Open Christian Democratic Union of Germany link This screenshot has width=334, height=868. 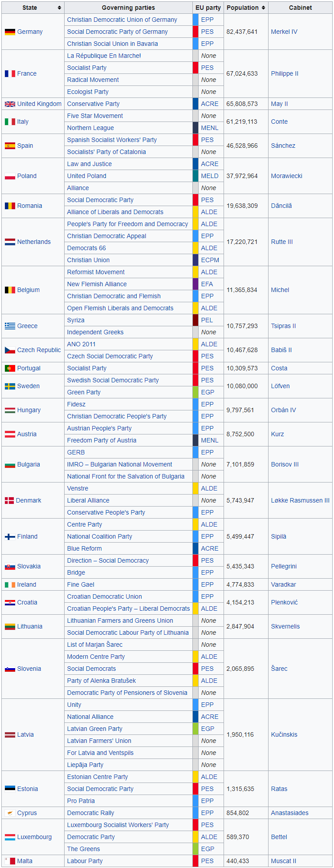tap(122, 20)
